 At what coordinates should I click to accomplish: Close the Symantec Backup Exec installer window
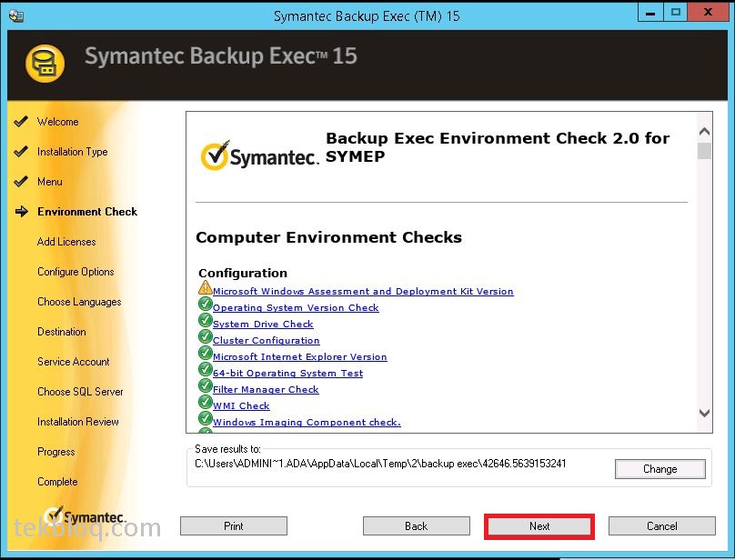708,13
